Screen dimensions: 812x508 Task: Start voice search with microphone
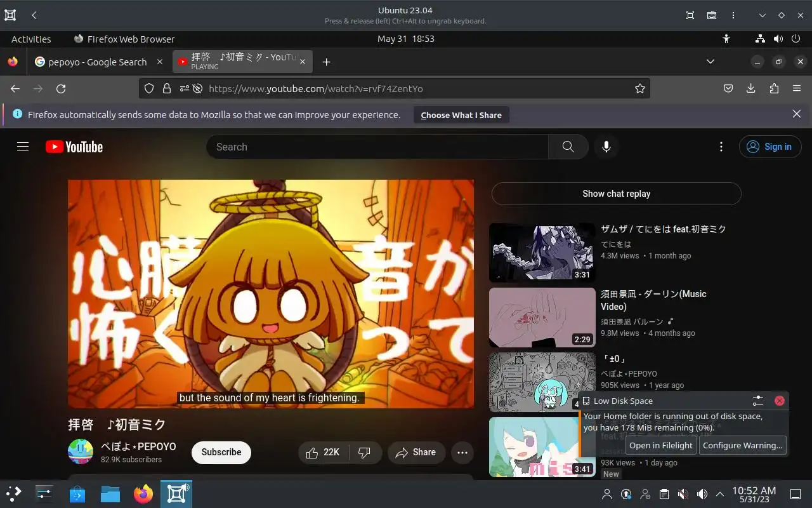point(606,147)
